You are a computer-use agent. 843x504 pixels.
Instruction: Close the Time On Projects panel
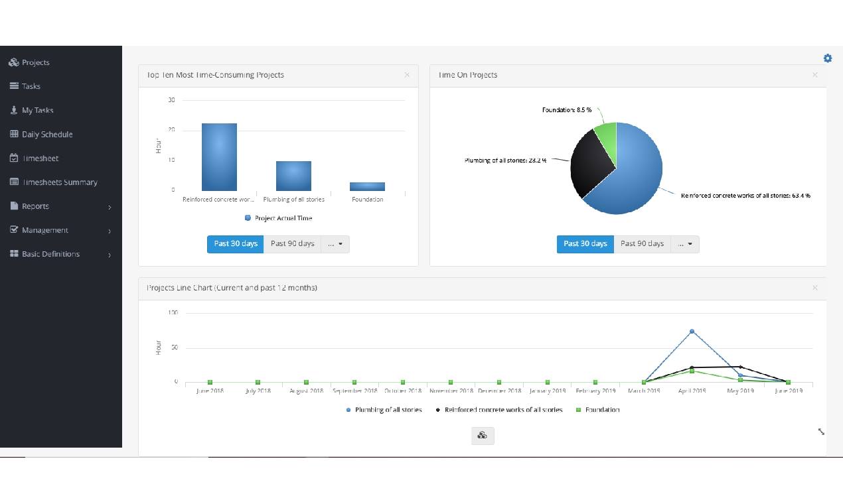click(814, 75)
